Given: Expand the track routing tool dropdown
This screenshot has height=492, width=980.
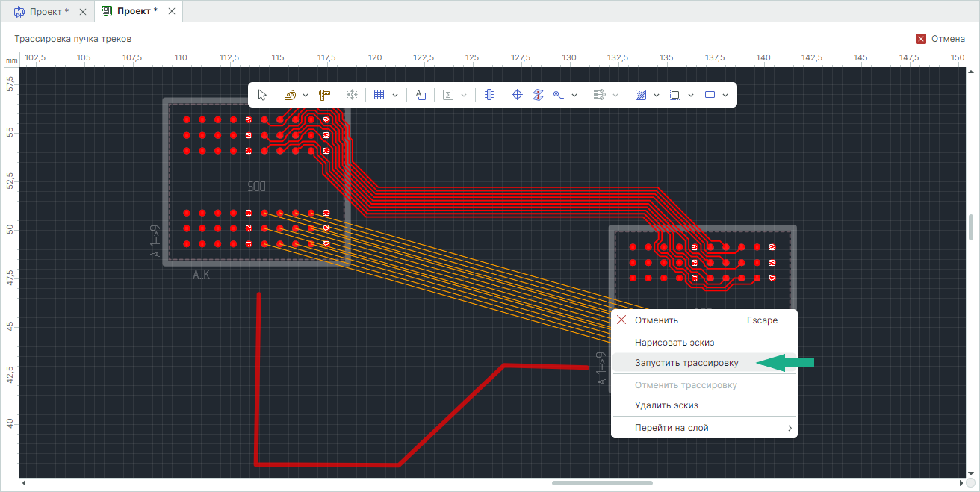Looking at the screenshot, I should click(x=306, y=95).
